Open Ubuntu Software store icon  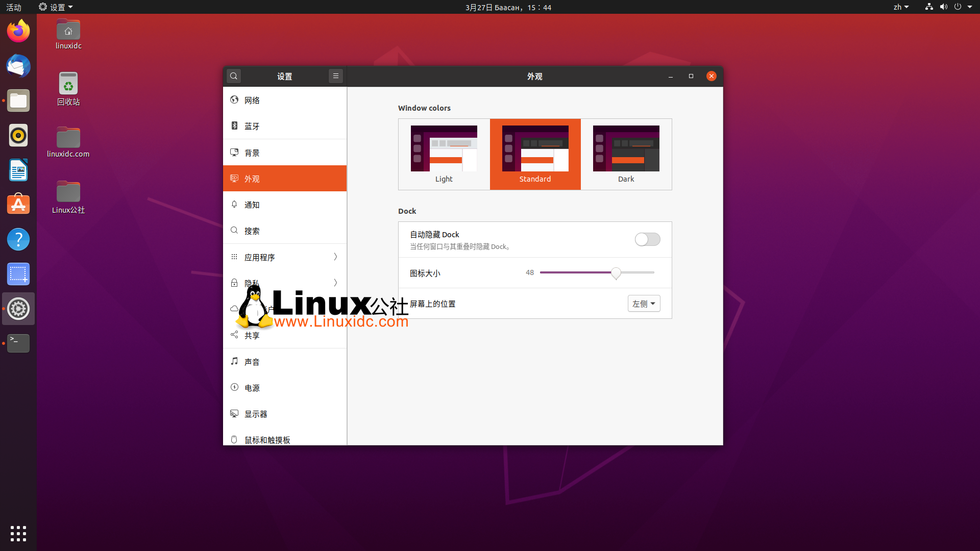18,205
